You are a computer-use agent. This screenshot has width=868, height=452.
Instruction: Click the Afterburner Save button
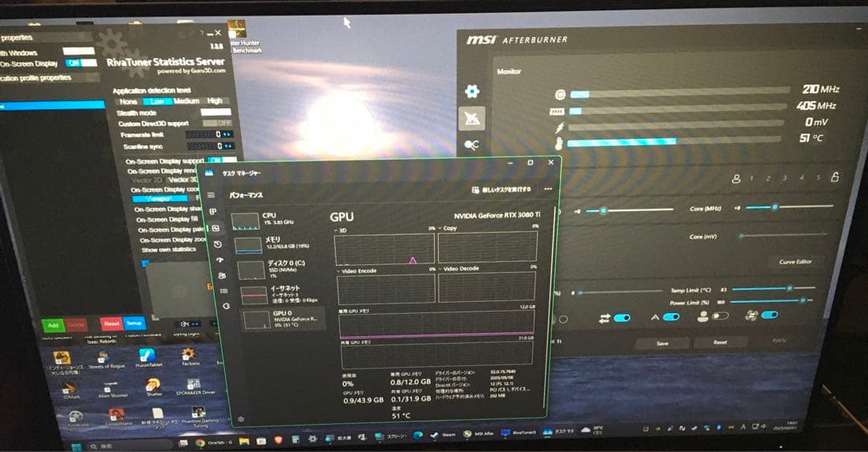pos(662,344)
